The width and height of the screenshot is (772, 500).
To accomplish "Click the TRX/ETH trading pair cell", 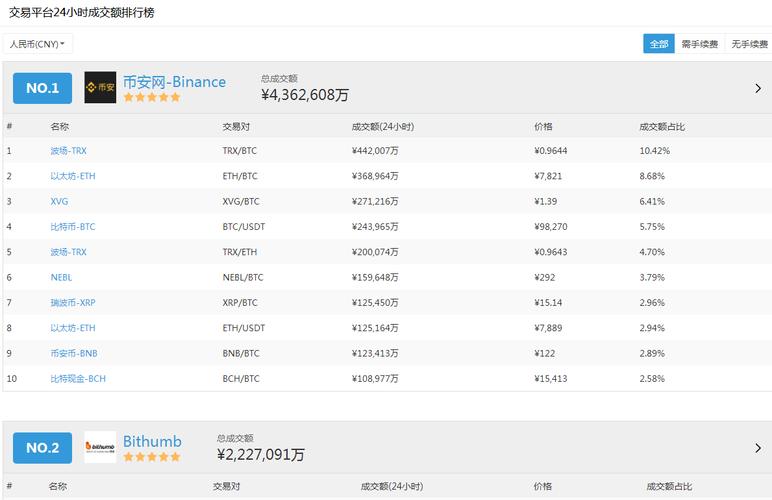I will [x=240, y=252].
